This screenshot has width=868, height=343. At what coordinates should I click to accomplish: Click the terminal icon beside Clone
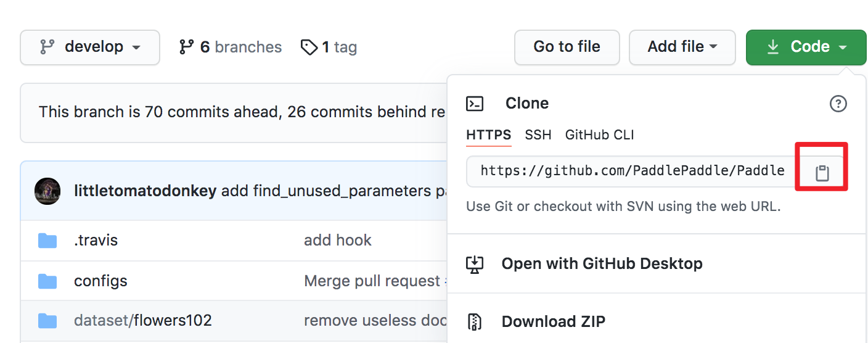coord(475,103)
